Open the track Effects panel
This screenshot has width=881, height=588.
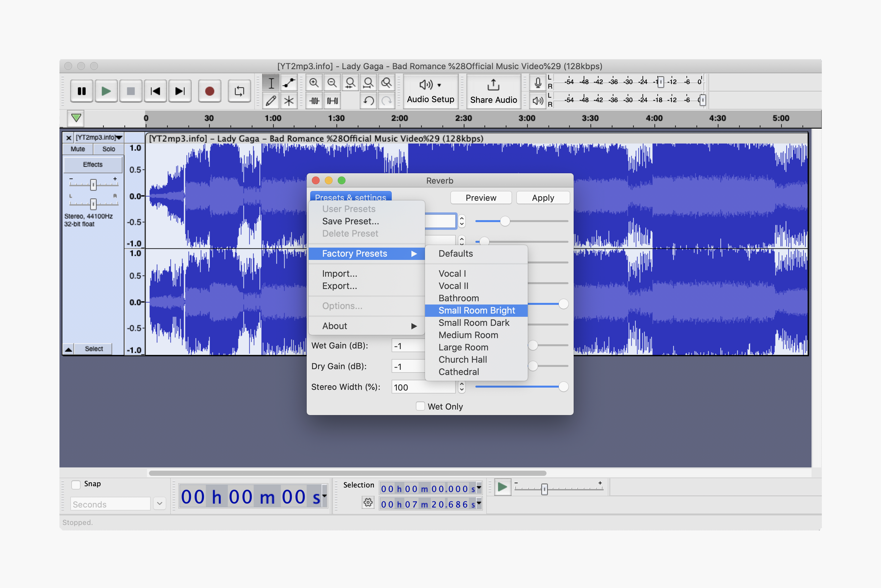coord(93,165)
